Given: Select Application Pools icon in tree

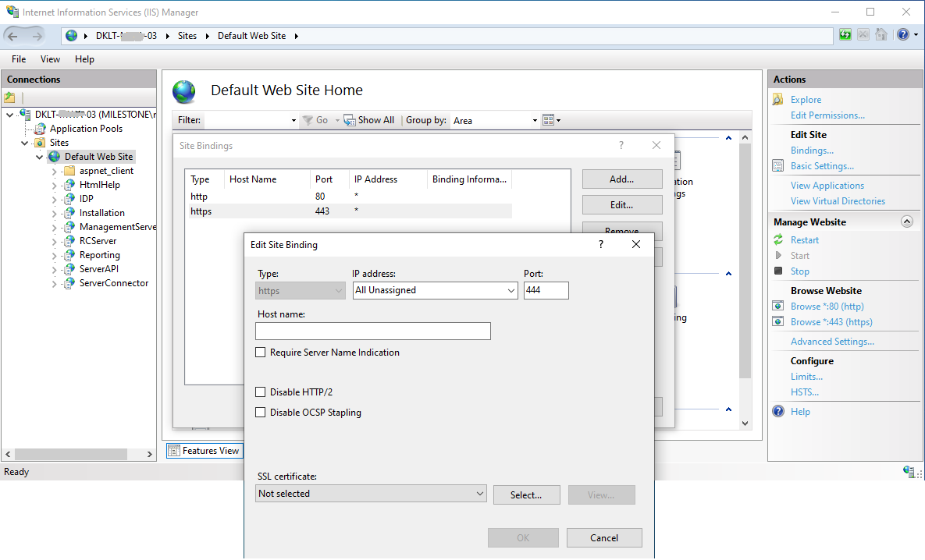Looking at the screenshot, I should (40, 129).
